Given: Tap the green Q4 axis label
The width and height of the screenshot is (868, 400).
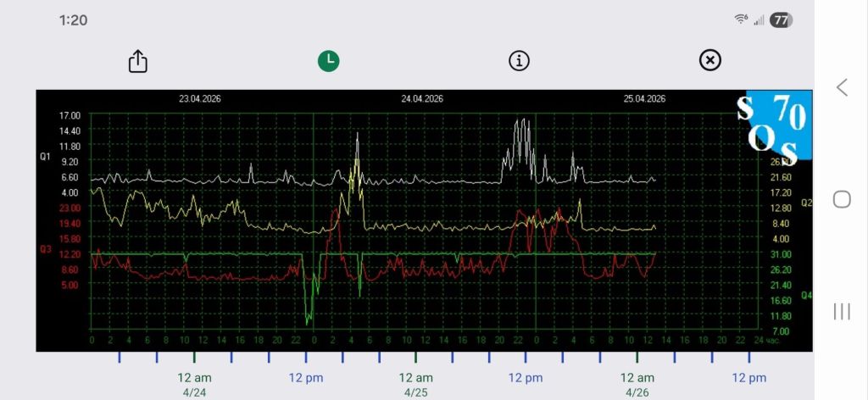Looking at the screenshot, I should coord(806,295).
